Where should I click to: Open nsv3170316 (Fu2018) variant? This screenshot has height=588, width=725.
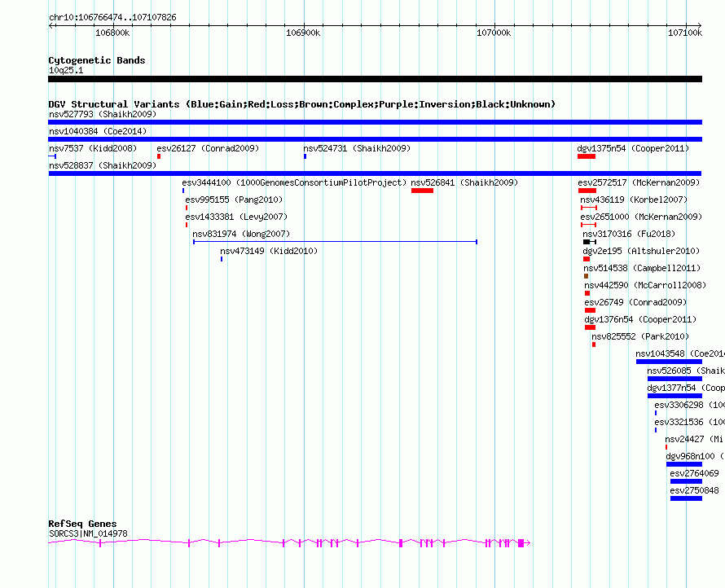(x=629, y=234)
